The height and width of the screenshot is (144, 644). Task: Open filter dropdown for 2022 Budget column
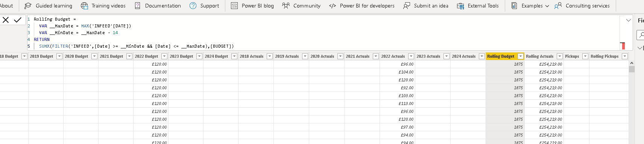(164, 56)
